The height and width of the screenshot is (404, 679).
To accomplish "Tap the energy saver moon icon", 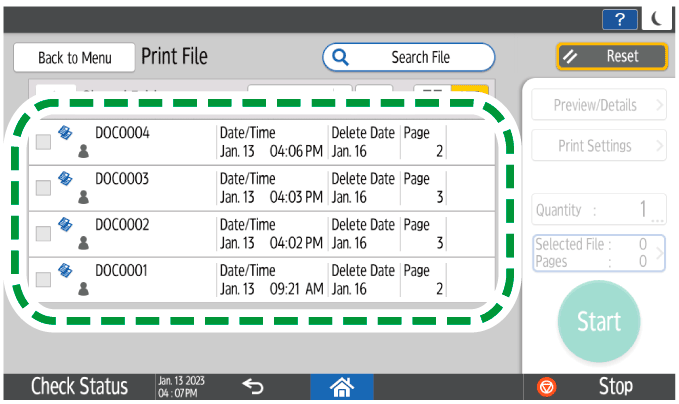I will [x=658, y=19].
